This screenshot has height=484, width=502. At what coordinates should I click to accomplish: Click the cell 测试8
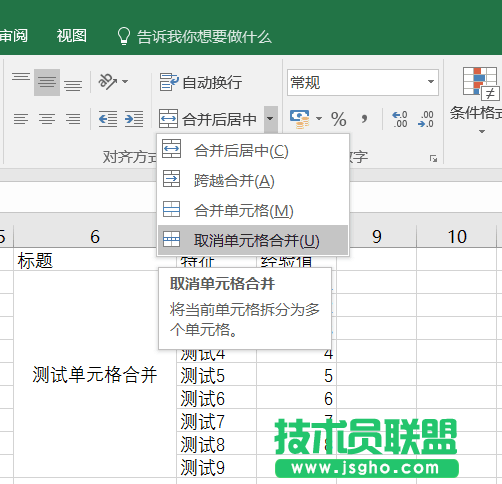tap(216, 444)
